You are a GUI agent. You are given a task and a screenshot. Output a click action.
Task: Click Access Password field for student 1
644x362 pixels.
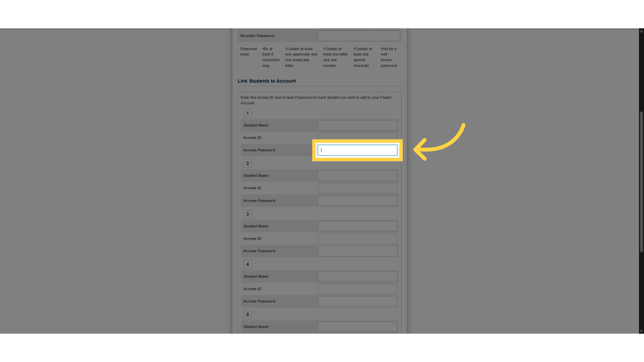[358, 150]
